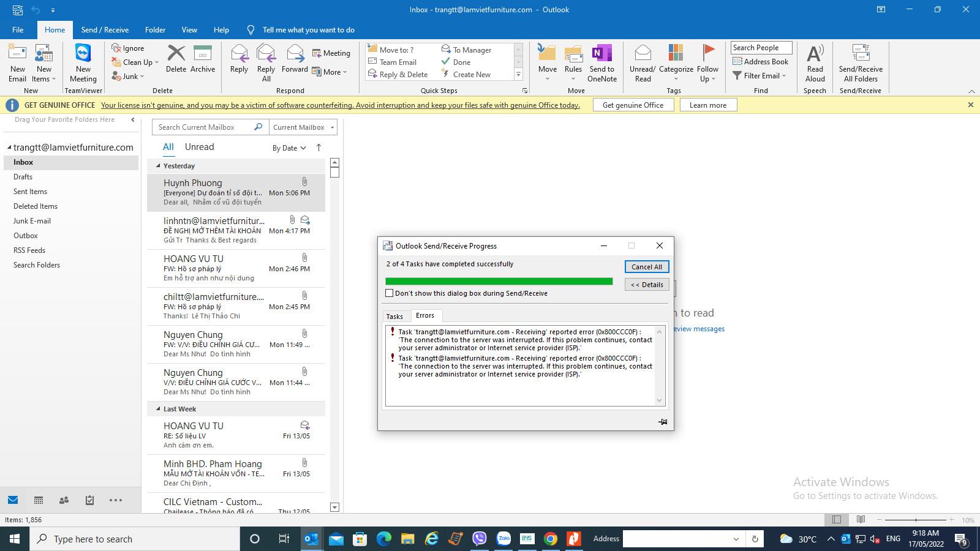The image size is (980, 551).
Task: Open the Clean Up dropdown
Action: 156,62
